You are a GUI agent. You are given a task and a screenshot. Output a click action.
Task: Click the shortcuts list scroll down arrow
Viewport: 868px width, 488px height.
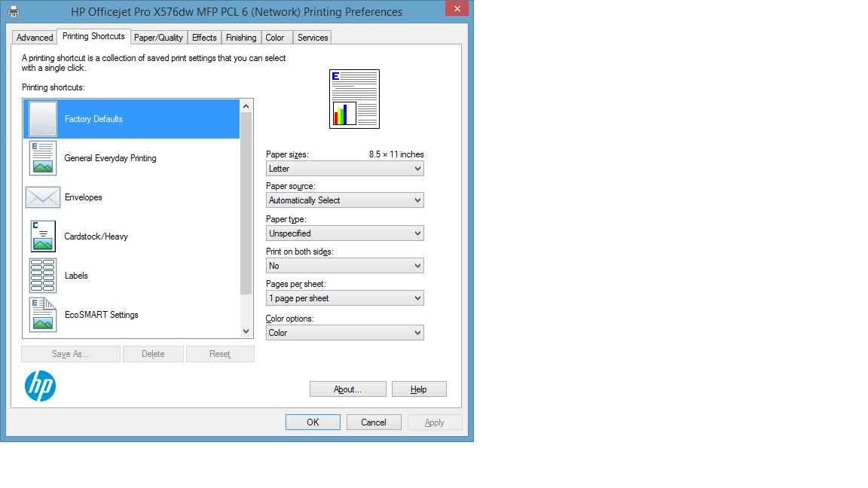(x=246, y=331)
